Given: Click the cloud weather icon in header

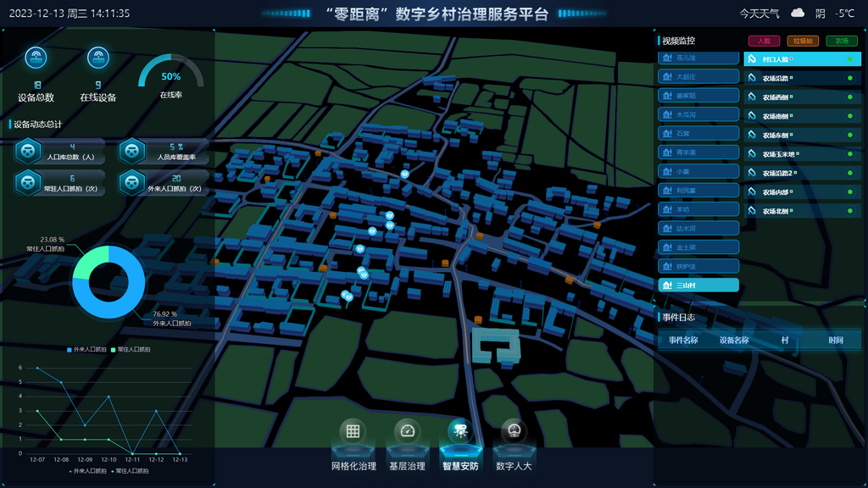Looking at the screenshot, I should [798, 13].
